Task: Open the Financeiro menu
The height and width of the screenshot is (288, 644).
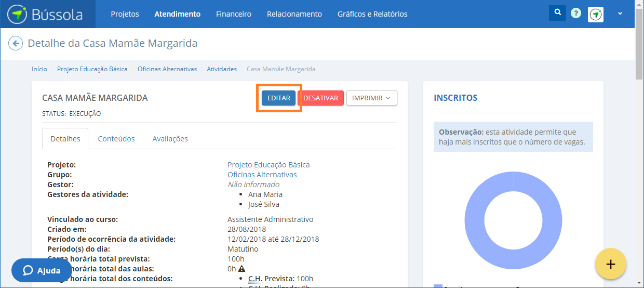Action: (x=234, y=14)
